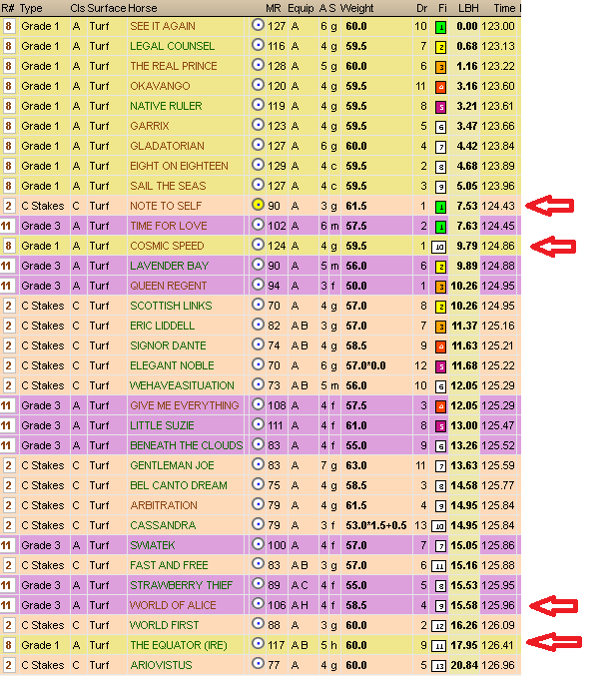Click the race 2 badge on ARIOVISTUS row
This screenshot has width=616, height=678.
[x=9, y=665]
